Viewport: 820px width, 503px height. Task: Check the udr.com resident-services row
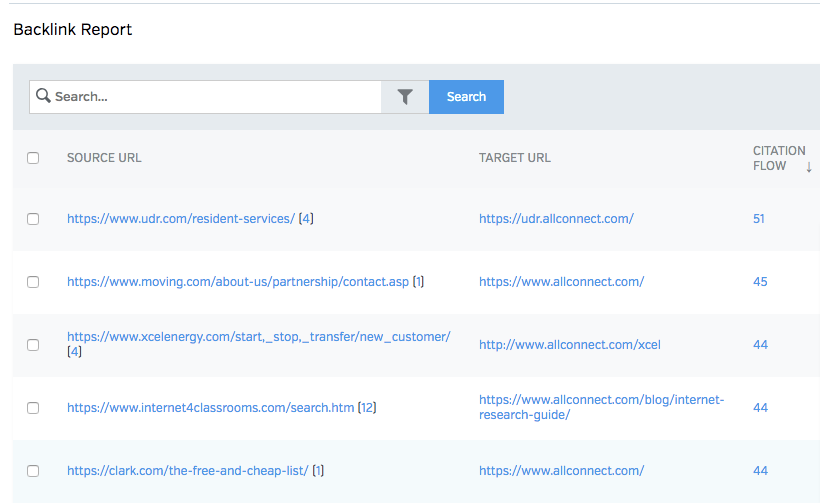pos(33,219)
